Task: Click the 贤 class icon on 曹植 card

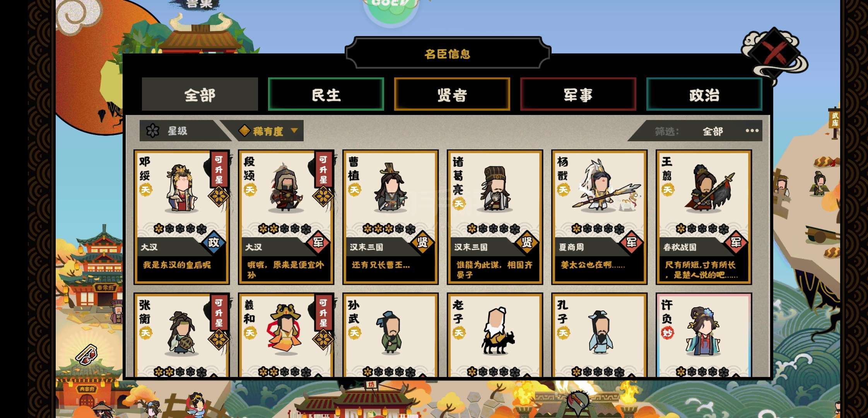Action: pyautogui.click(x=422, y=243)
